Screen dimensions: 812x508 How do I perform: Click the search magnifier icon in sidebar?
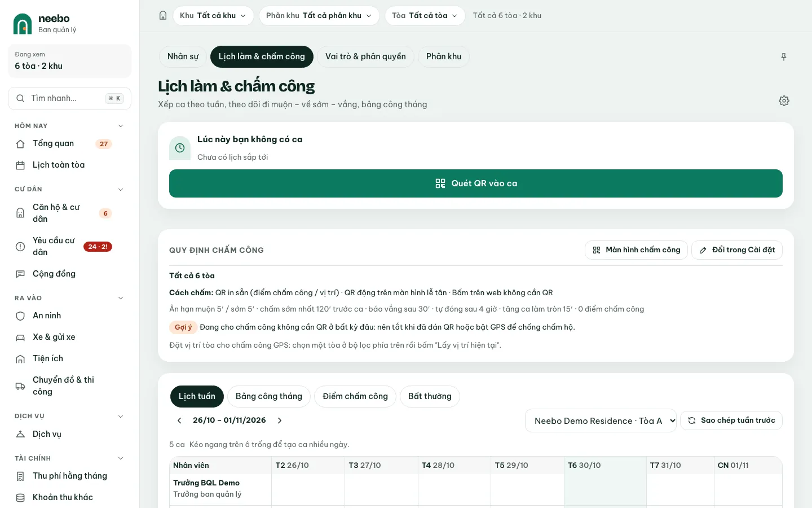pyautogui.click(x=20, y=98)
